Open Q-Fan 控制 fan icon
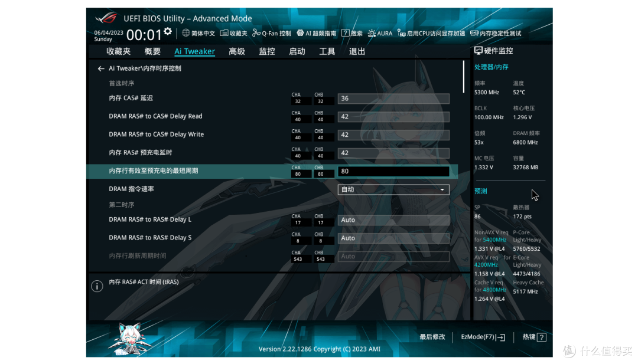 tap(256, 34)
